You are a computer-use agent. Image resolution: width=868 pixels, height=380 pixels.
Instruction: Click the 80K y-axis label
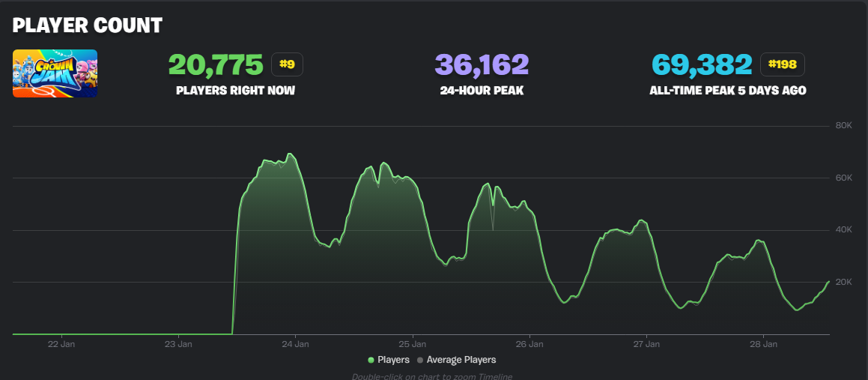pyautogui.click(x=843, y=126)
